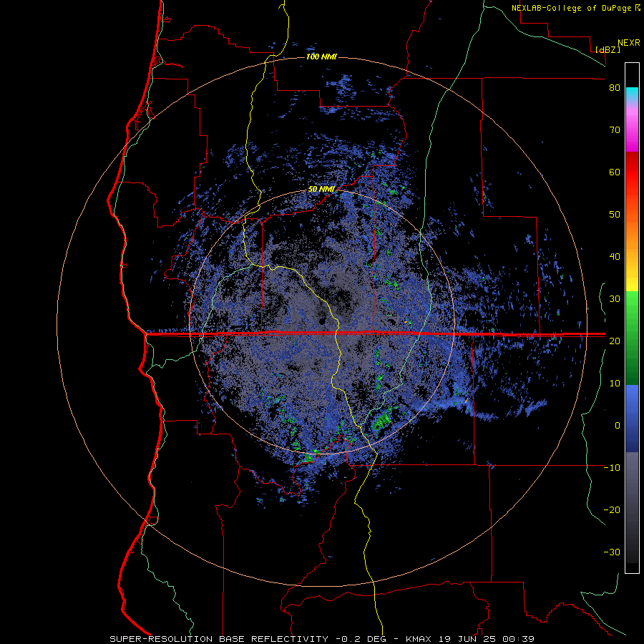The width and height of the screenshot is (644, 644).
Task: Click the dBZ units label
Action: point(608,49)
